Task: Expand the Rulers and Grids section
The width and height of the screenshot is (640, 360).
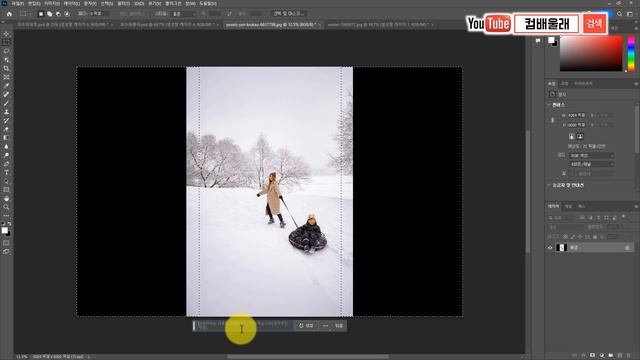Action: [x=549, y=185]
